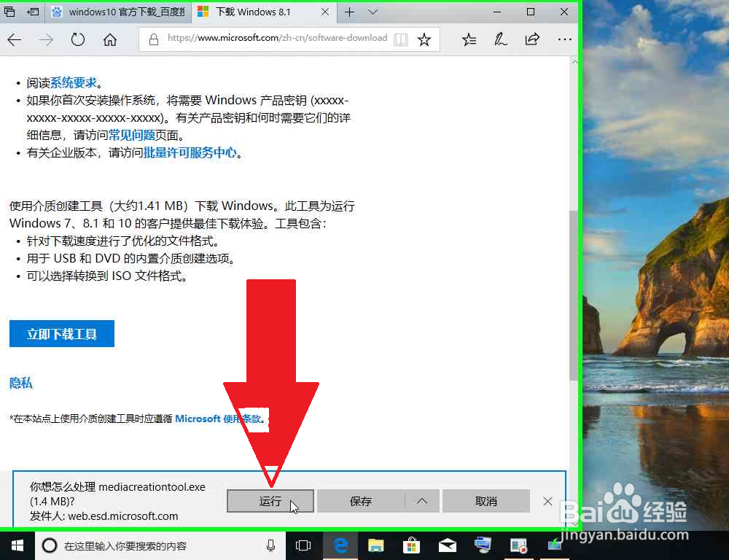Add web notes with pen icon
The width and height of the screenshot is (729, 560).
[x=500, y=39]
